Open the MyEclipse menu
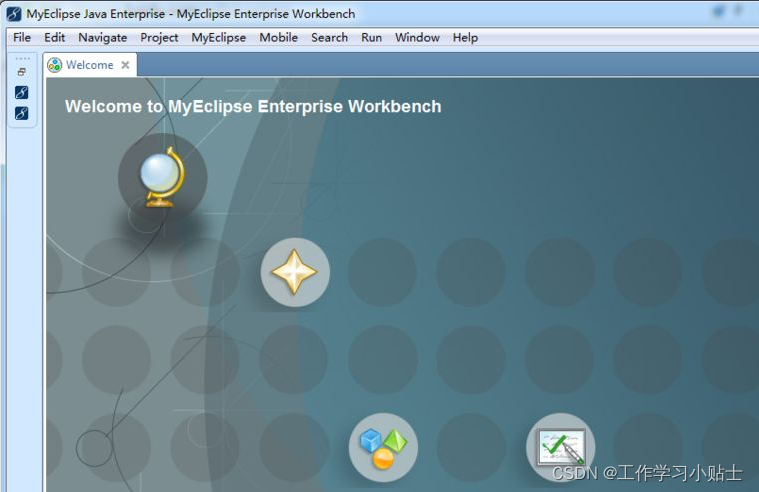 pos(218,38)
